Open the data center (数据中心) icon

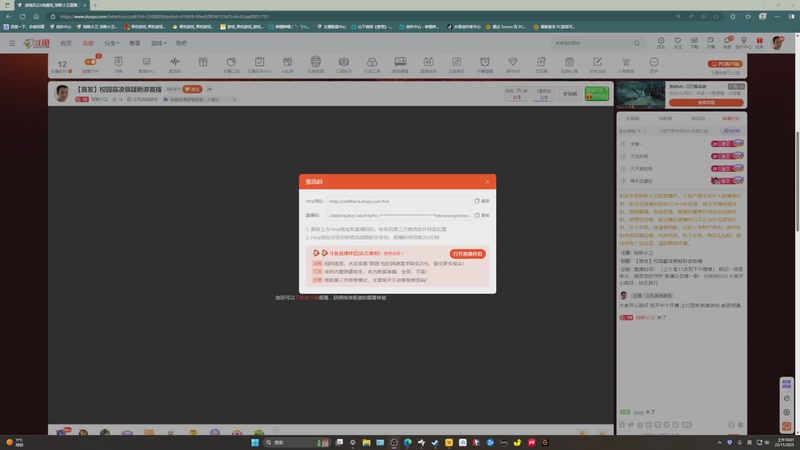pos(146,62)
